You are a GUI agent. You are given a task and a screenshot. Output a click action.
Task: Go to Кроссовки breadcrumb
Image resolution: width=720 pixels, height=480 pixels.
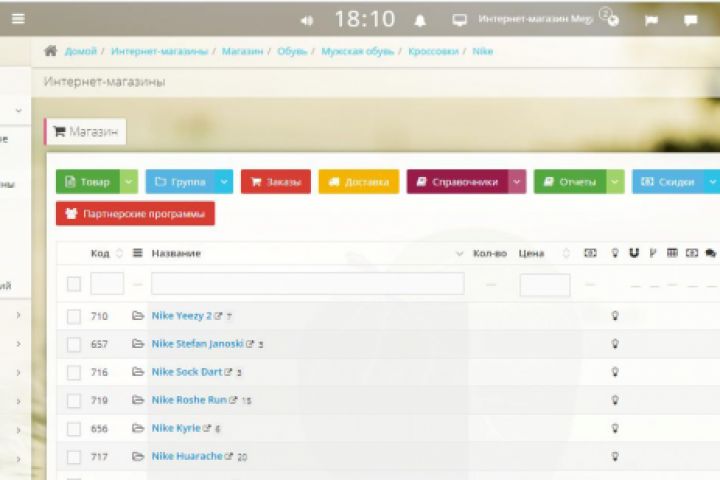click(433, 51)
